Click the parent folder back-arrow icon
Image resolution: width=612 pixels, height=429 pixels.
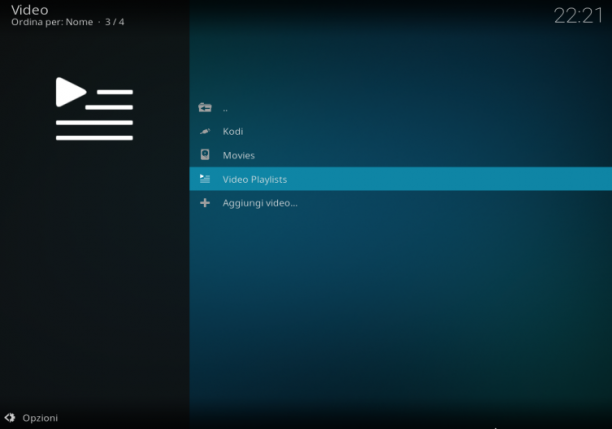[205, 107]
